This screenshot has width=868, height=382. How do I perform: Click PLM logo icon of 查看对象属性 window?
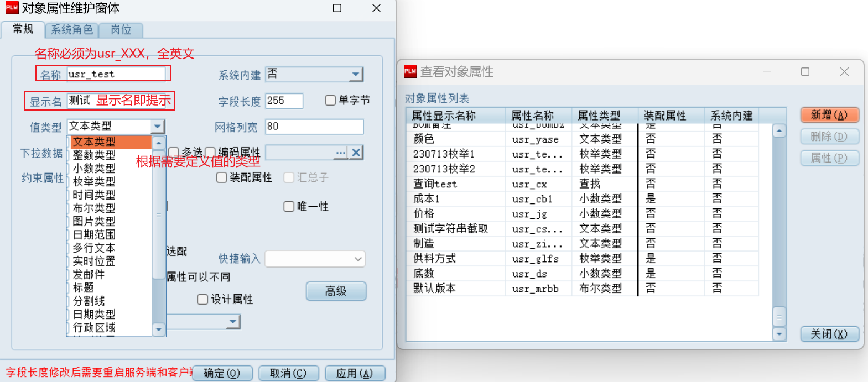(x=410, y=71)
